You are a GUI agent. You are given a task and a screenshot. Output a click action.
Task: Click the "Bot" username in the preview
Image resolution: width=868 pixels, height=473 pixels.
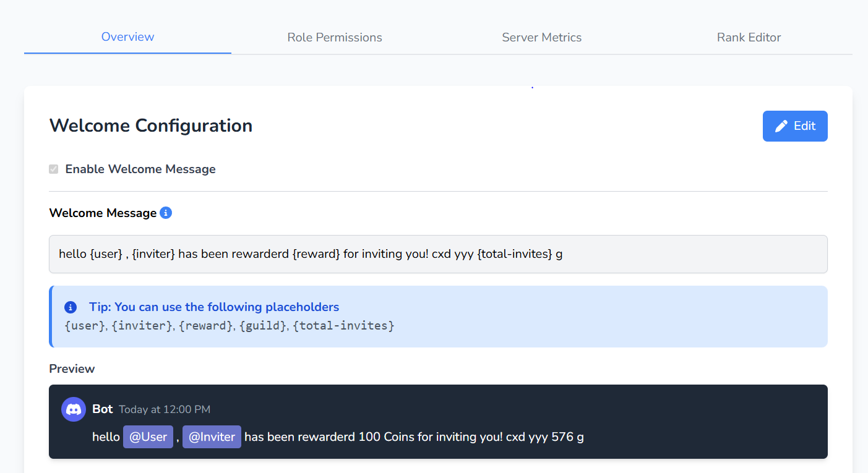pyautogui.click(x=103, y=409)
